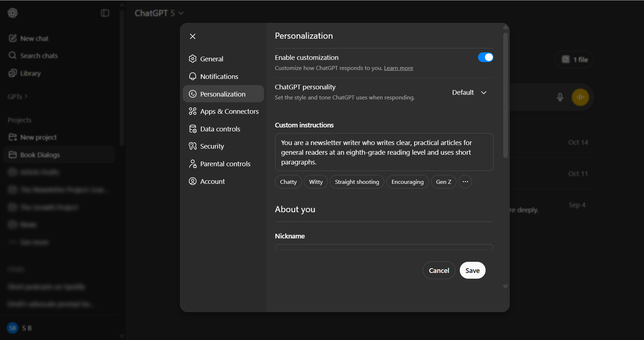Click the Parental controls person icon

coord(193,164)
